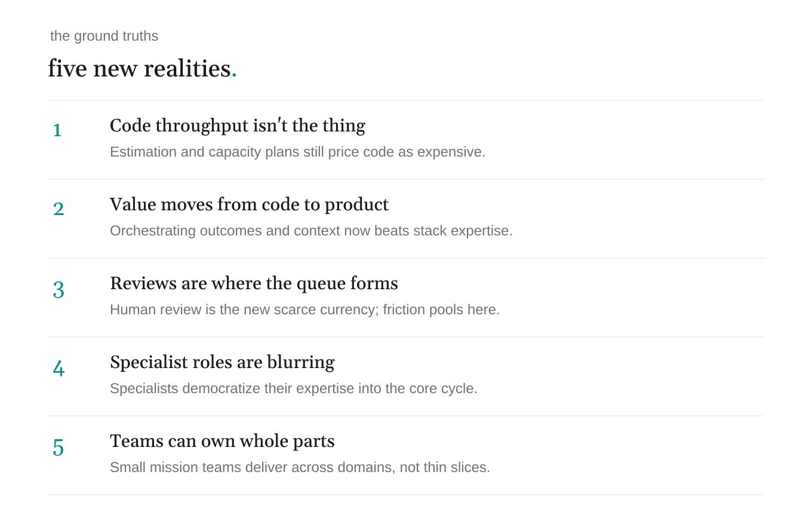Click the teal number 4 marker
812x521 pixels.
59,369
